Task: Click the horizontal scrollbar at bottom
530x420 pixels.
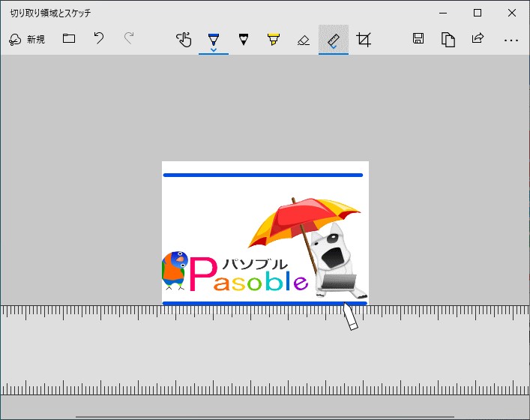Action: pyautogui.click(x=265, y=417)
